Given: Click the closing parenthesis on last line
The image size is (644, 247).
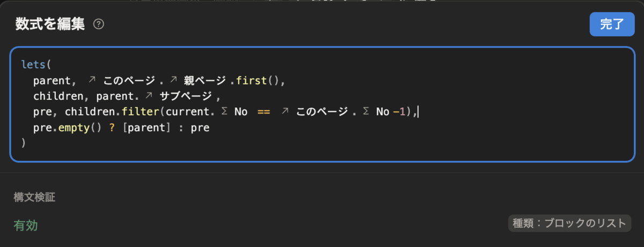Looking at the screenshot, I should (24, 143).
